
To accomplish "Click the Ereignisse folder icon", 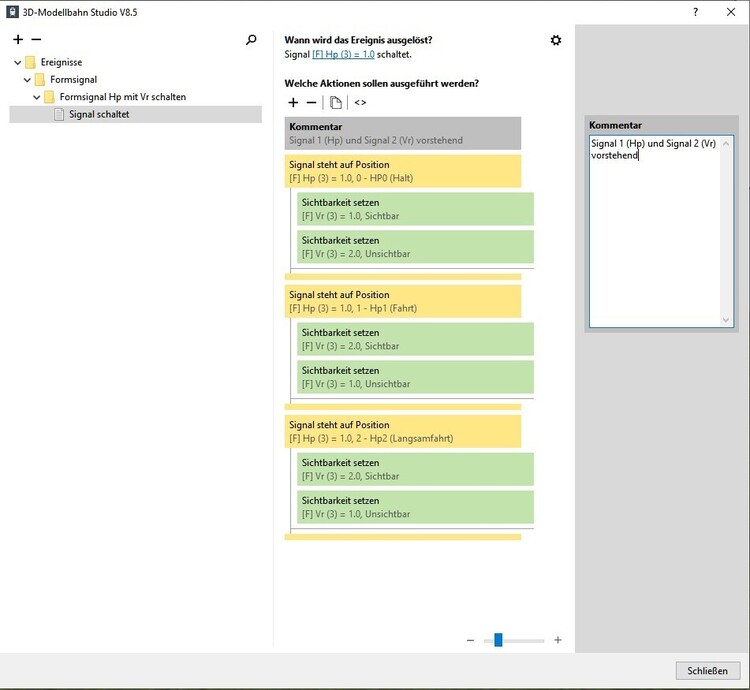I will pyautogui.click(x=30, y=62).
